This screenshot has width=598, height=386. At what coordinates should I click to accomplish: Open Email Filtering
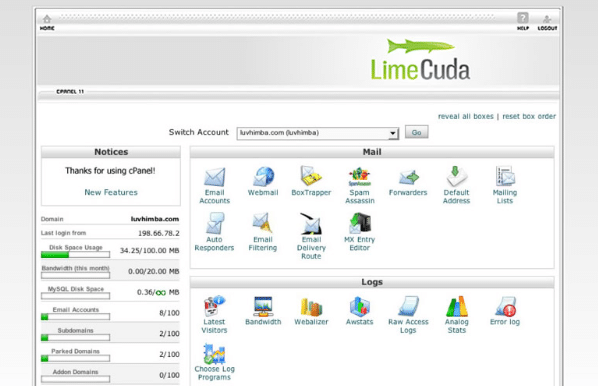click(263, 224)
